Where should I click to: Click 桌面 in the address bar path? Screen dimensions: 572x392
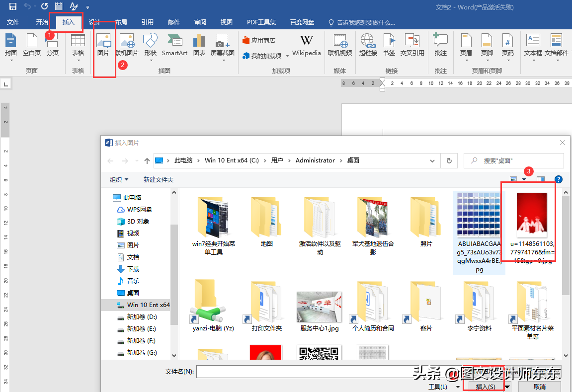(353, 160)
